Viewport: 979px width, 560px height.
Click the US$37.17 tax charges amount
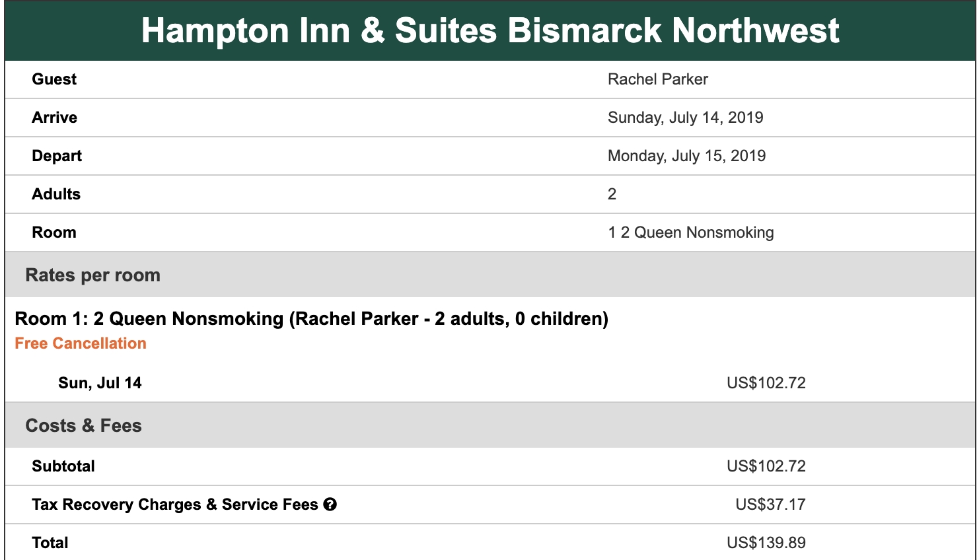770,505
